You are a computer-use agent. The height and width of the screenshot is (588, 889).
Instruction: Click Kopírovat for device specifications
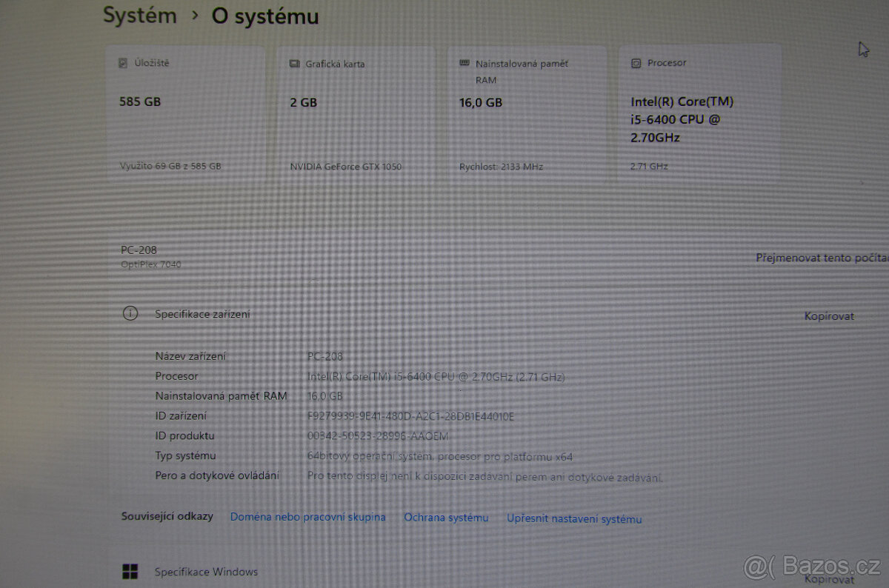tap(830, 315)
